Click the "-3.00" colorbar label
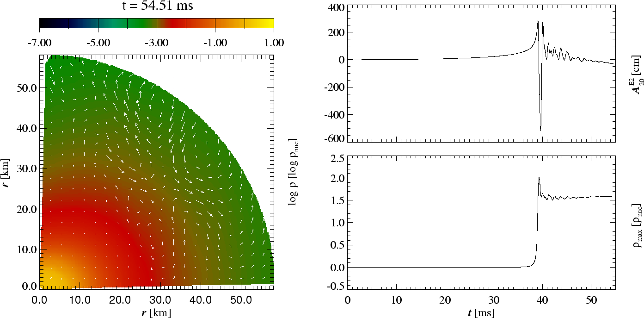644x318 pixels. 156,43
